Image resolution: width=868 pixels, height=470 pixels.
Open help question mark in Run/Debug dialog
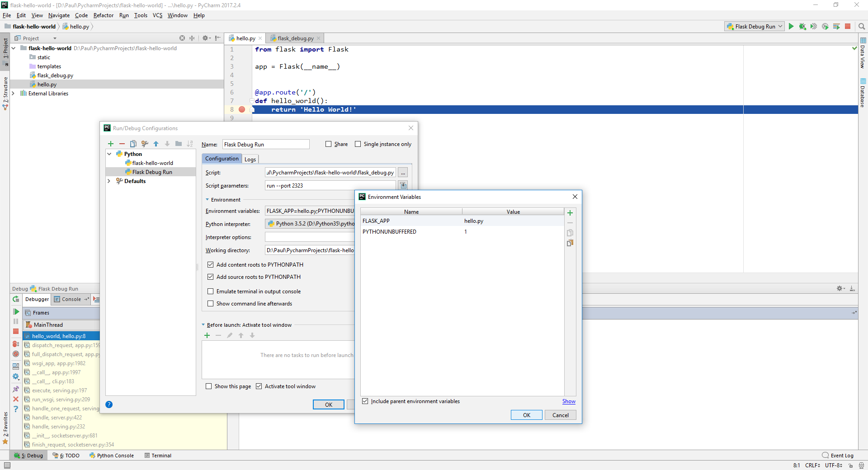(109, 404)
